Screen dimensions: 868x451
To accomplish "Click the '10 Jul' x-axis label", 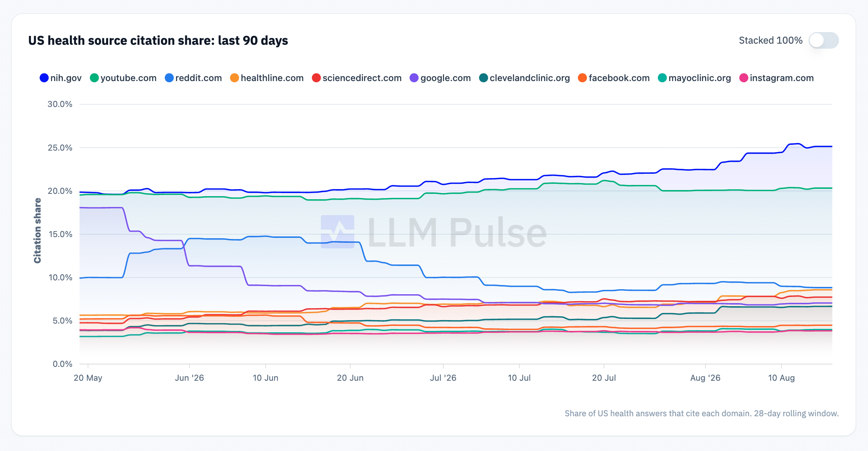I will click(x=519, y=378).
